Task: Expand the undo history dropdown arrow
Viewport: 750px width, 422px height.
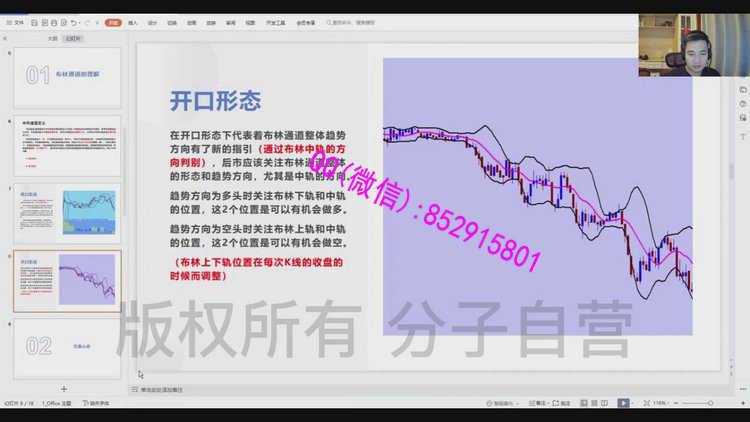Action: [x=82, y=21]
